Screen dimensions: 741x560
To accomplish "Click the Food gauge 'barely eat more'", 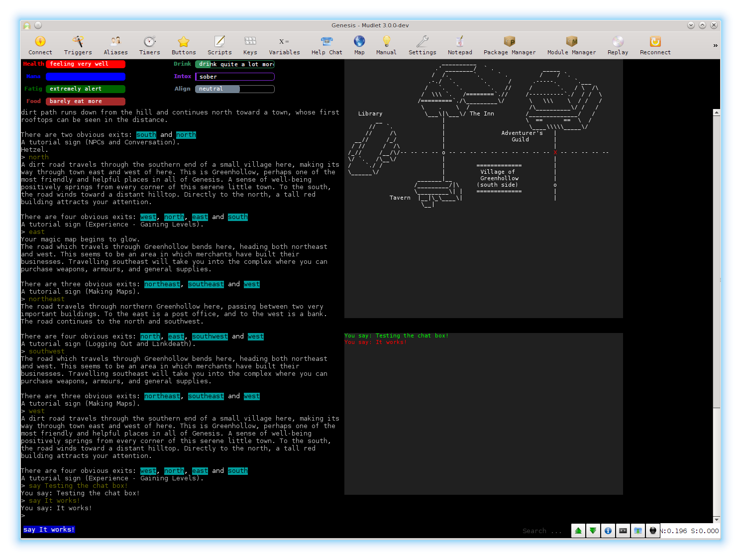I will pos(86,102).
